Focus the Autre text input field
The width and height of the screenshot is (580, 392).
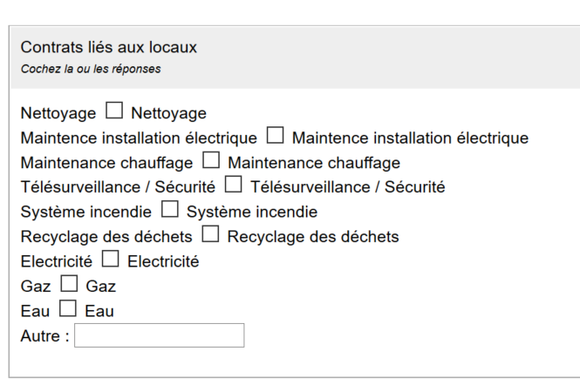click(159, 335)
